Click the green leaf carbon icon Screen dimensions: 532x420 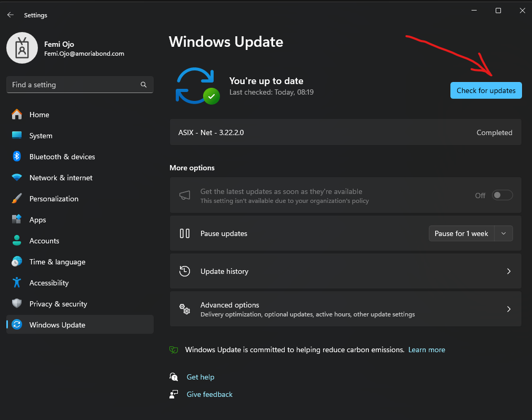click(x=174, y=350)
